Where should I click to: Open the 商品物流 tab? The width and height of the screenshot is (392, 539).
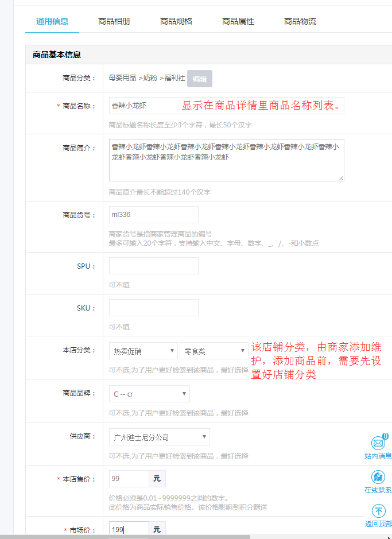pyautogui.click(x=300, y=21)
